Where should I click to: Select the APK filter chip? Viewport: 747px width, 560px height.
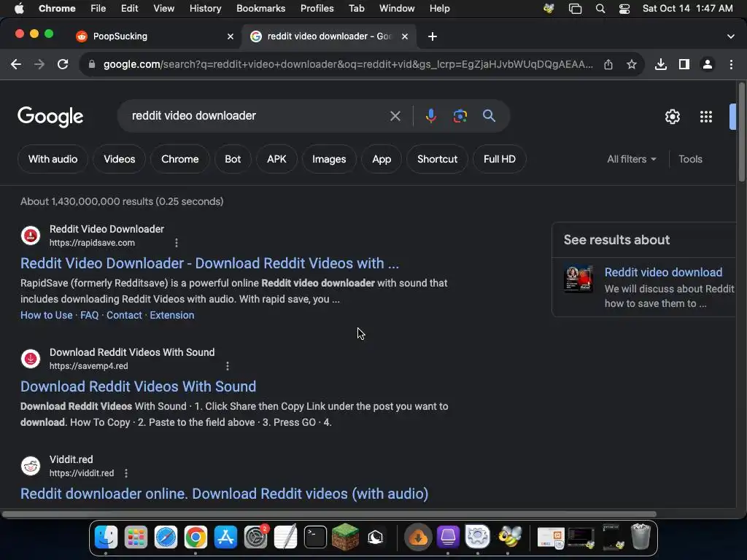pos(276,159)
